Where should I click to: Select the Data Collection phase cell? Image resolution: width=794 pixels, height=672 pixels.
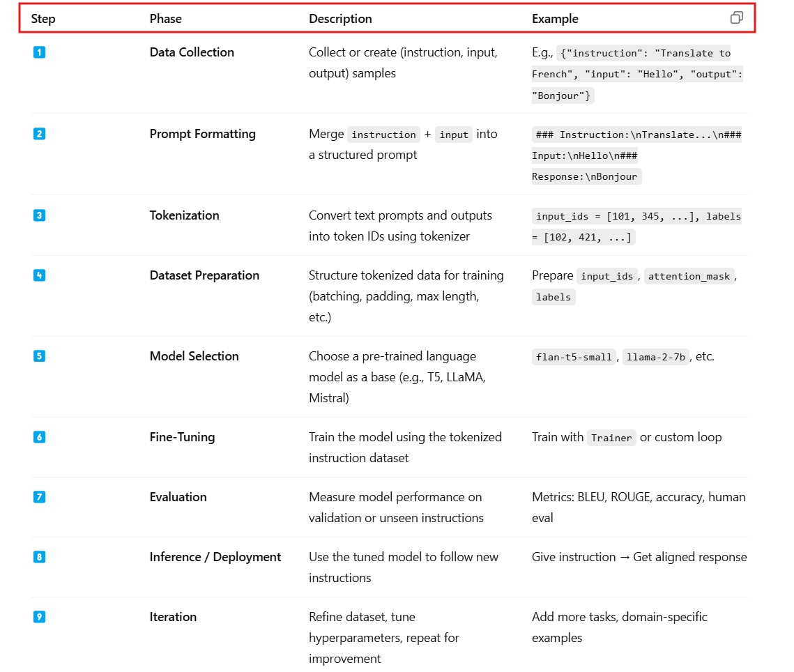click(x=192, y=52)
